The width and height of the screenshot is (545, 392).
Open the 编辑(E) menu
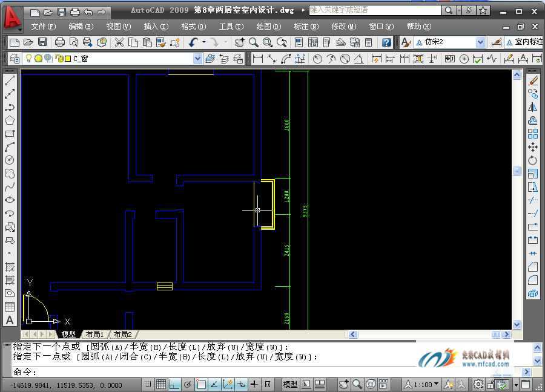[x=81, y=27]
